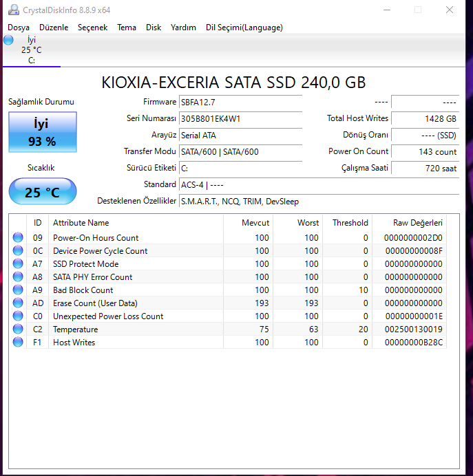Click raw value 002500130019

coord(413,329)
